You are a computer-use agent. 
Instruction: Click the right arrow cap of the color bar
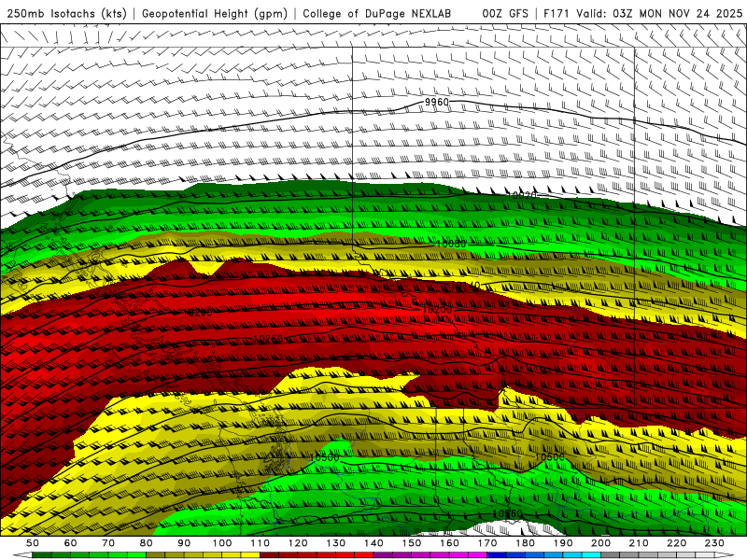tap(725, 555)
